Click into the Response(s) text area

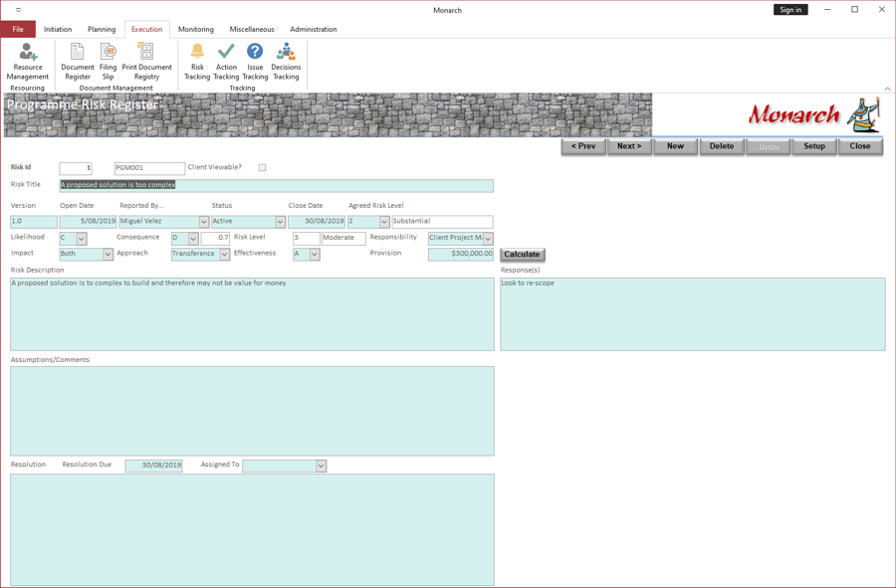tap(693, 314)
